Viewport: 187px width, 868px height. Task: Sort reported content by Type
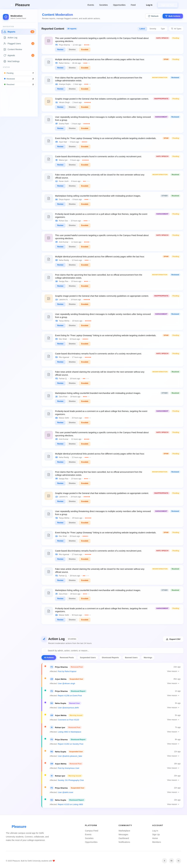(x=163, y=29)
